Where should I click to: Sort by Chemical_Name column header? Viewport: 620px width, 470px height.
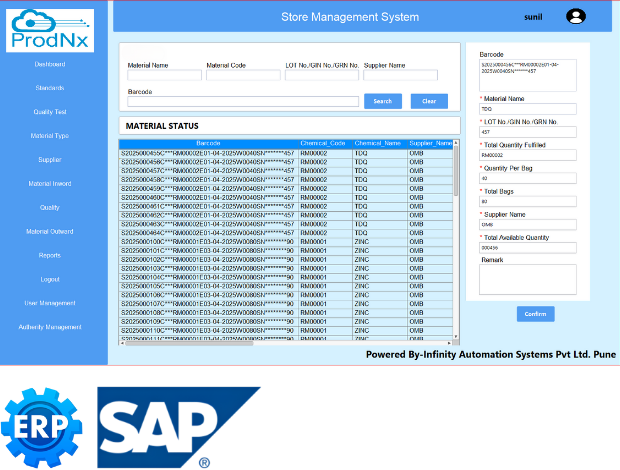(377, 143)
